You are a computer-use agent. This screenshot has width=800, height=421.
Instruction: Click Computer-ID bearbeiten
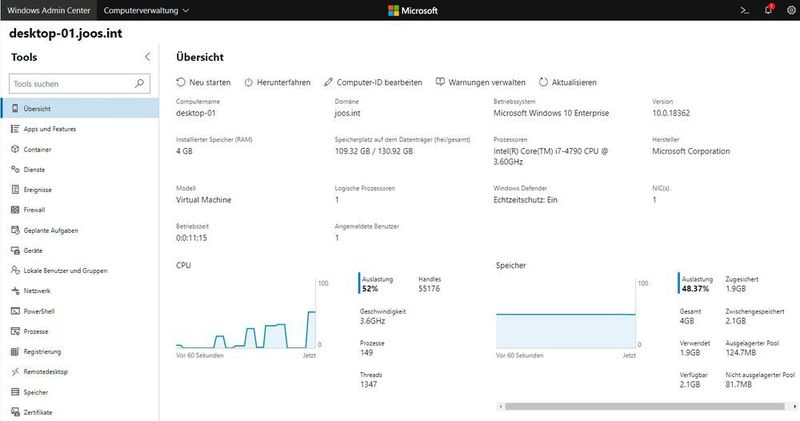tap(373, 82)
